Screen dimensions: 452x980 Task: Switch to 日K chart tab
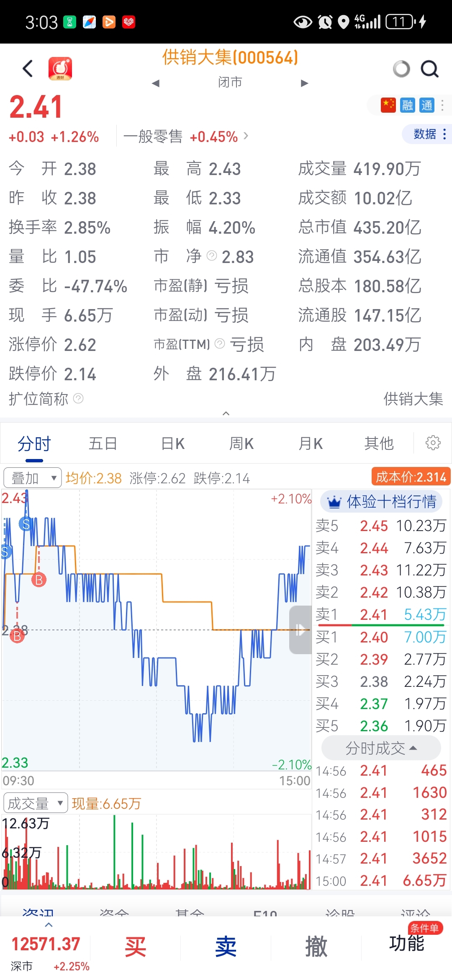172,443
